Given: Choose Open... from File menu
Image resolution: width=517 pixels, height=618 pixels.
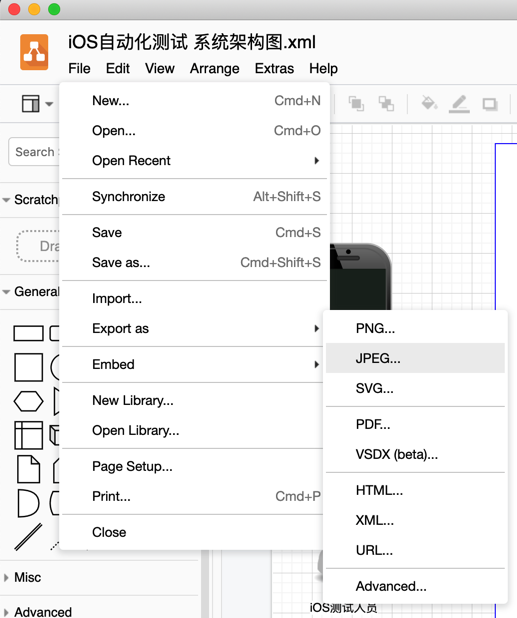Looking at the screenshot, I should click(195, 130).
